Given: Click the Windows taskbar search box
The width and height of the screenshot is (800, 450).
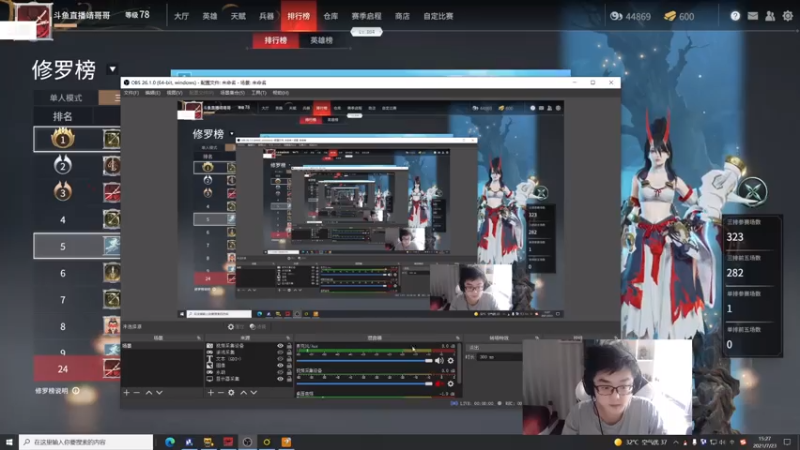Looking at the screenshot, I should coord(86,442).
